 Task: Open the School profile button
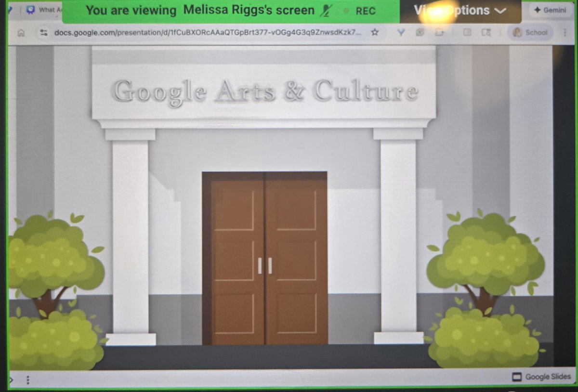pyautogui.click(x=531, y=33)
